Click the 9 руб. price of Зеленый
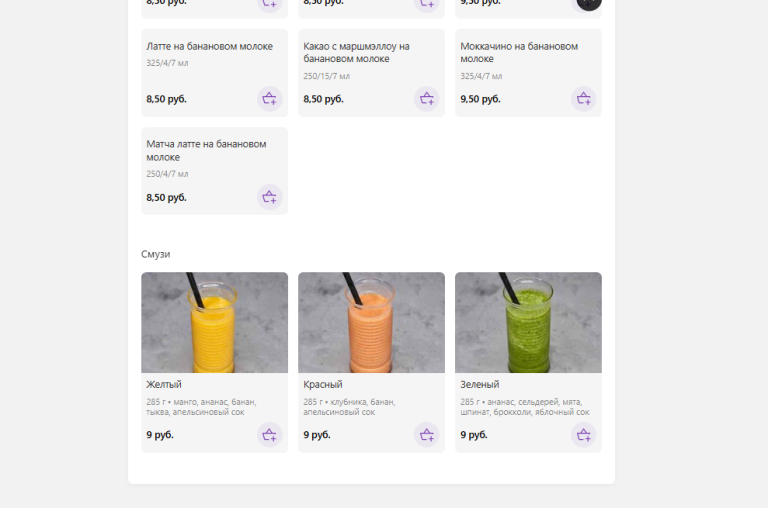Screen dimensions: 768x508 point(474,435)
